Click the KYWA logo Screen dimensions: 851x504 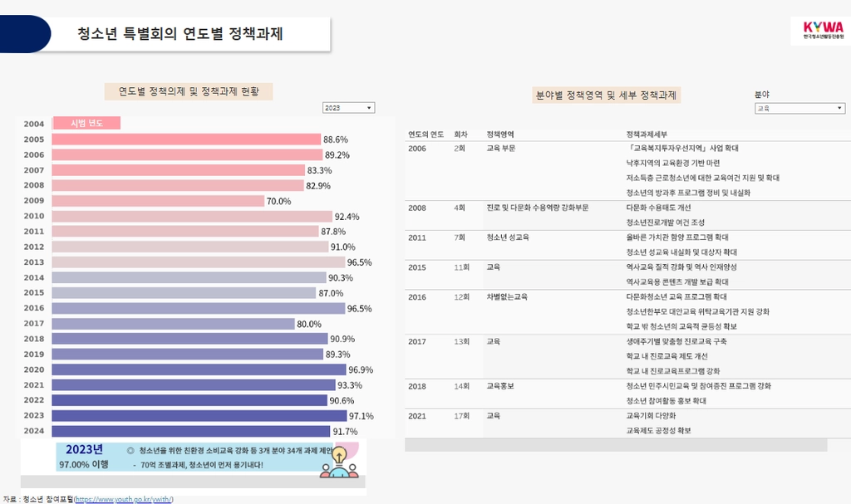tap(824, 31)
